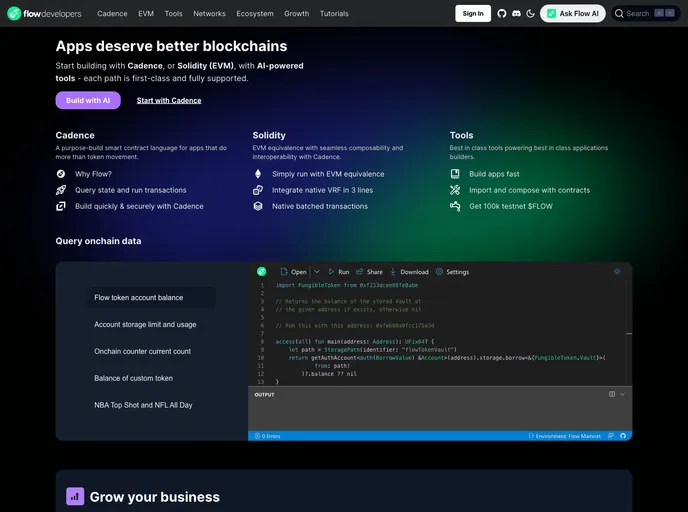Expand the dropdown arrow next to Open
Image resolution: width=688 pixels, height=512 pixels.
[317, 272]
